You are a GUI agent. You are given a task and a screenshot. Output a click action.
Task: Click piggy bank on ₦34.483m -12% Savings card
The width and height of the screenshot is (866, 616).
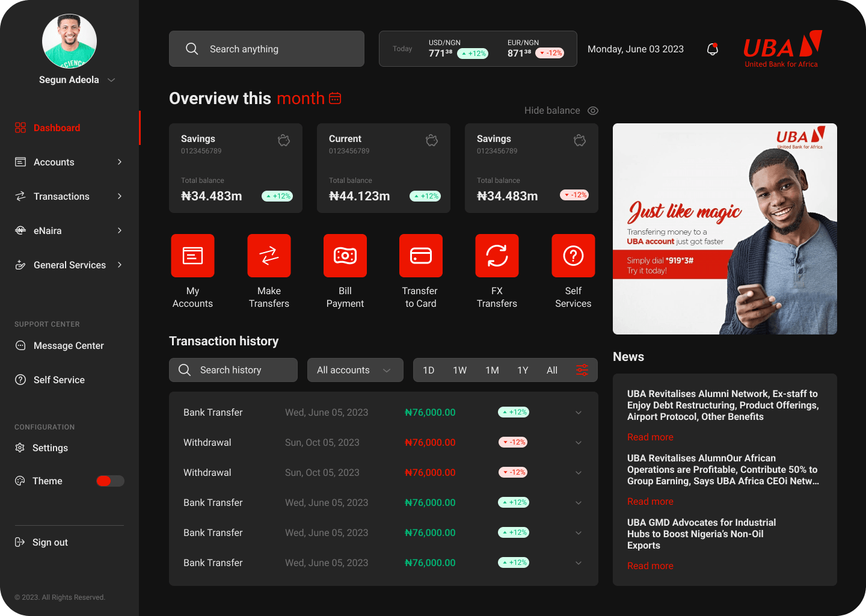pyautogui.click(x=580, y=140)
